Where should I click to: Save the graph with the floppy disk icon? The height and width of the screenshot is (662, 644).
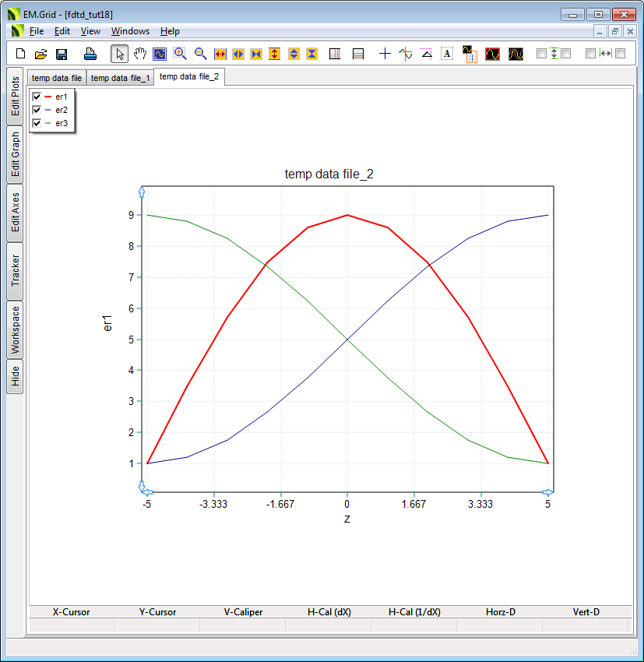[x=62, y=54]
